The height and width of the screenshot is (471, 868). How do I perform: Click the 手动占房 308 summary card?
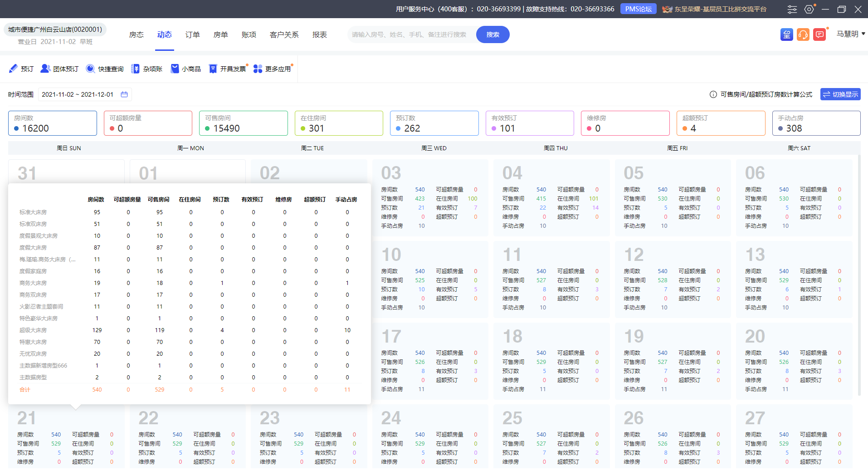[x=816, y=123]
